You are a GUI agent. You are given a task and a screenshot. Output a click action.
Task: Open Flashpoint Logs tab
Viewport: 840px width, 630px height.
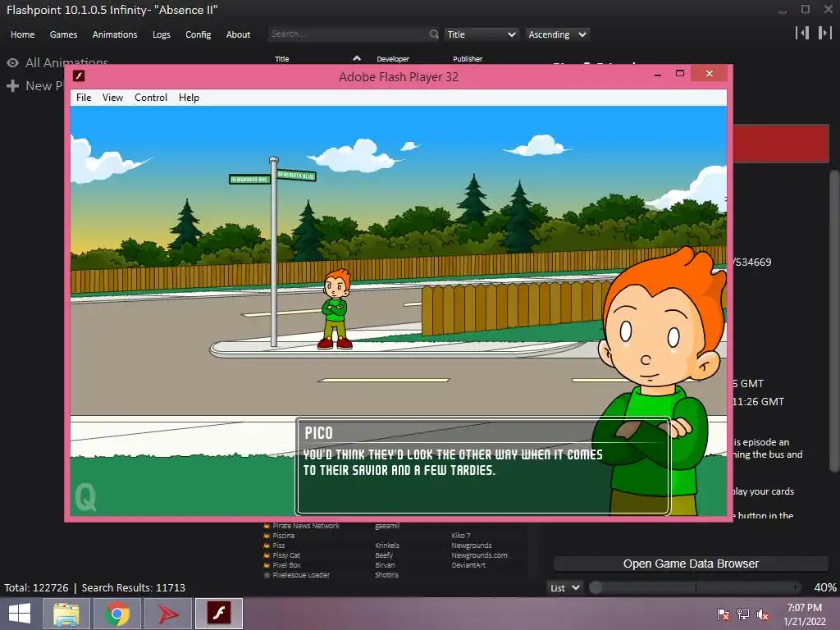(162, 34)
